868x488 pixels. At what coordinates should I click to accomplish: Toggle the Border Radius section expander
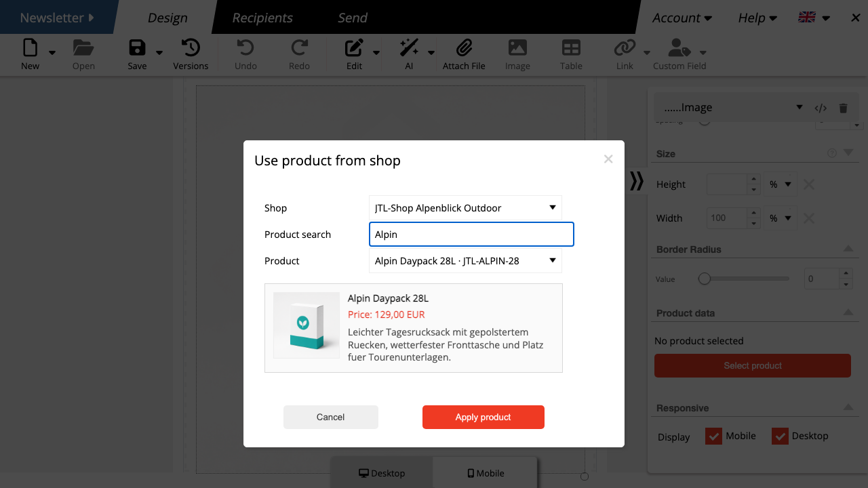(848, 249)
